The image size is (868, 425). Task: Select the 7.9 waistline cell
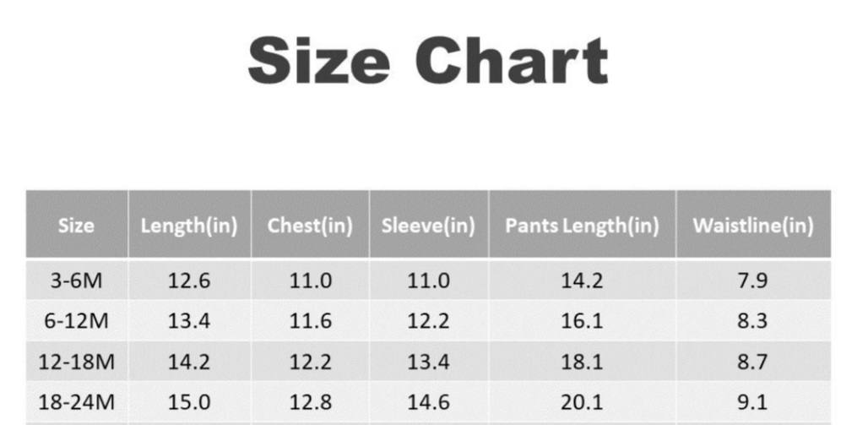(x=753, y=281)
